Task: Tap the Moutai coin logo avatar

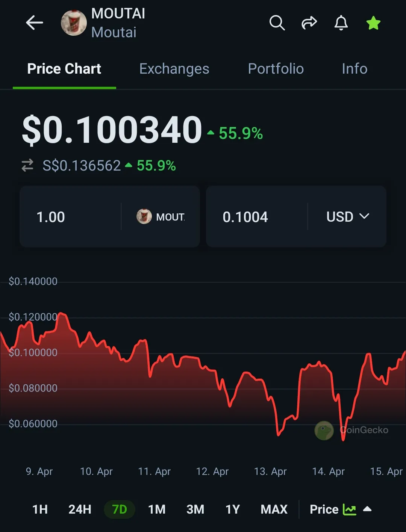Action: [74, 23]
